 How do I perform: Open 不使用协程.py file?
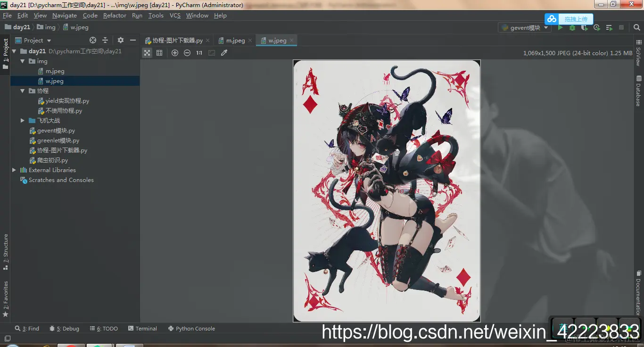(64, 111)
